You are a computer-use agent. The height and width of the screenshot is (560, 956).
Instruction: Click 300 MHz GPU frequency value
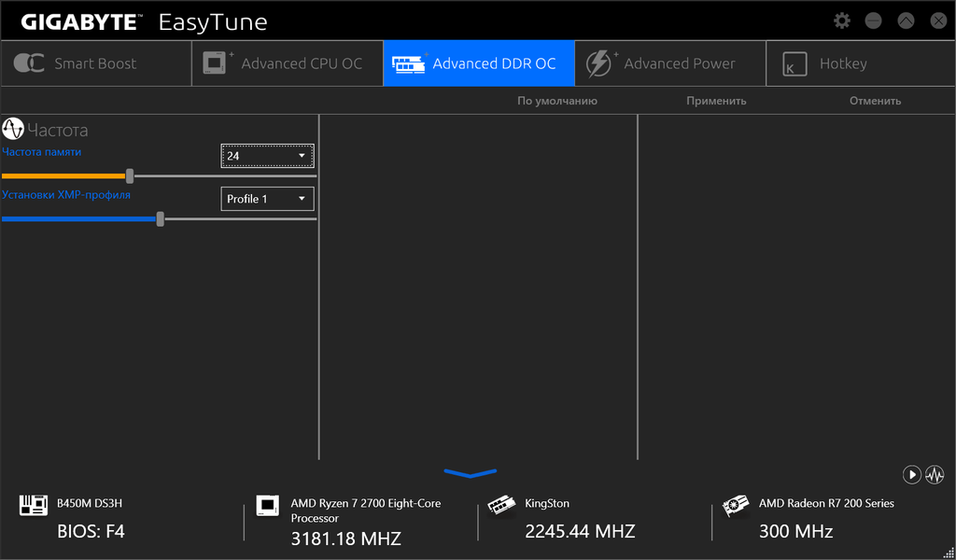point(795,531)
